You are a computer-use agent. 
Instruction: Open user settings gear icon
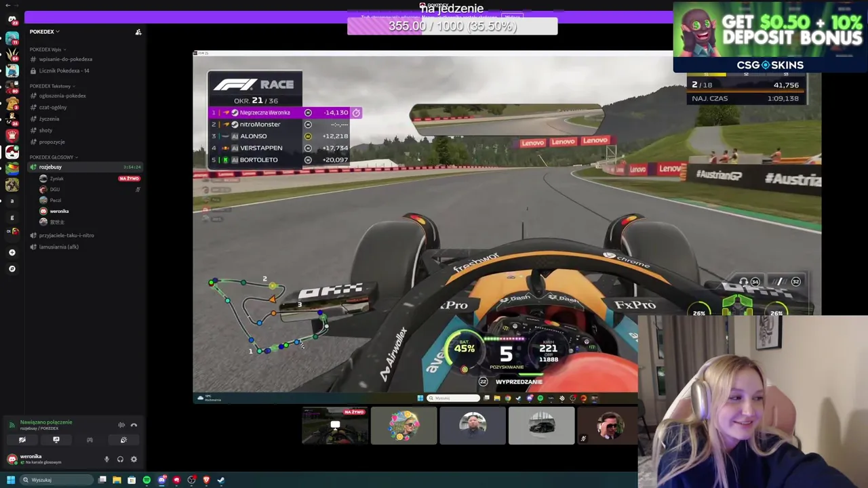coord(134,459)
